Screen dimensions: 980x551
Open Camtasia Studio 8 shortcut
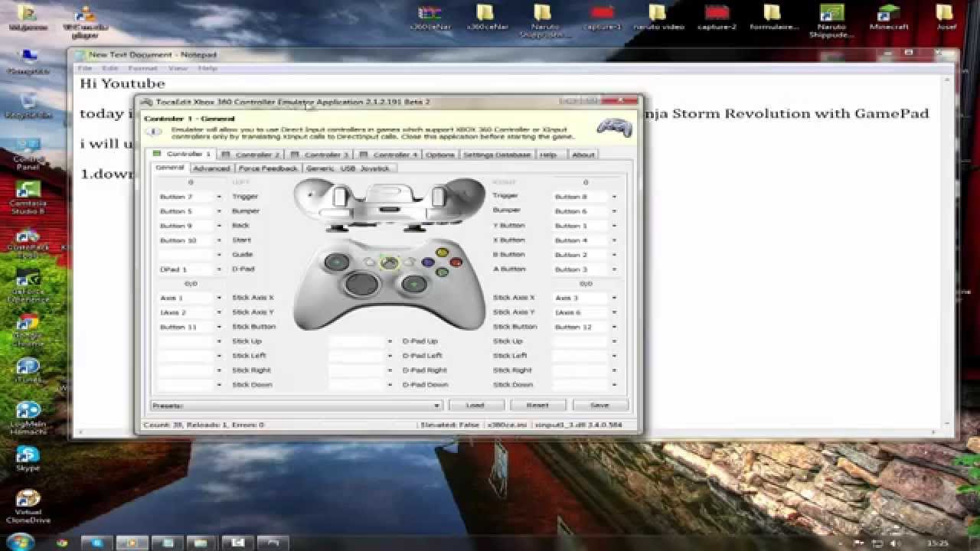pos(28,197)
